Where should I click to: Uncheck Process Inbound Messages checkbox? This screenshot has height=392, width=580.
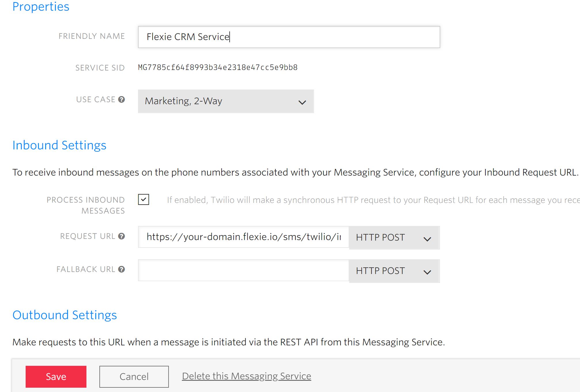143,199
